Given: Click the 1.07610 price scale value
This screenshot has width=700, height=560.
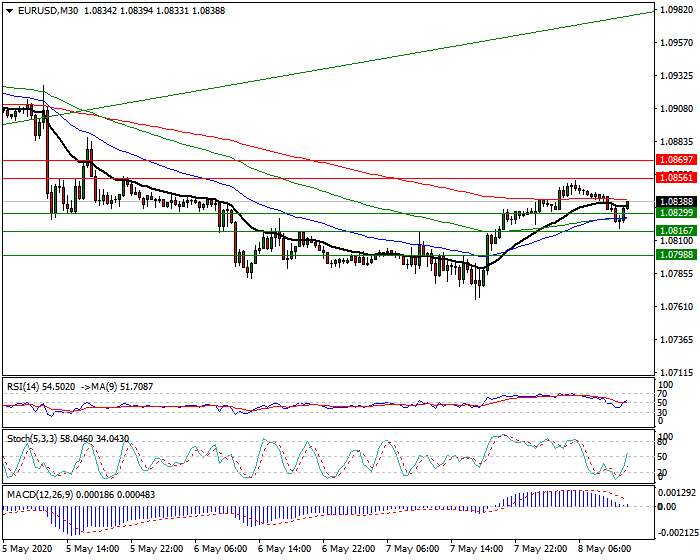Looking at the screenshot, I should pos(677,307).
